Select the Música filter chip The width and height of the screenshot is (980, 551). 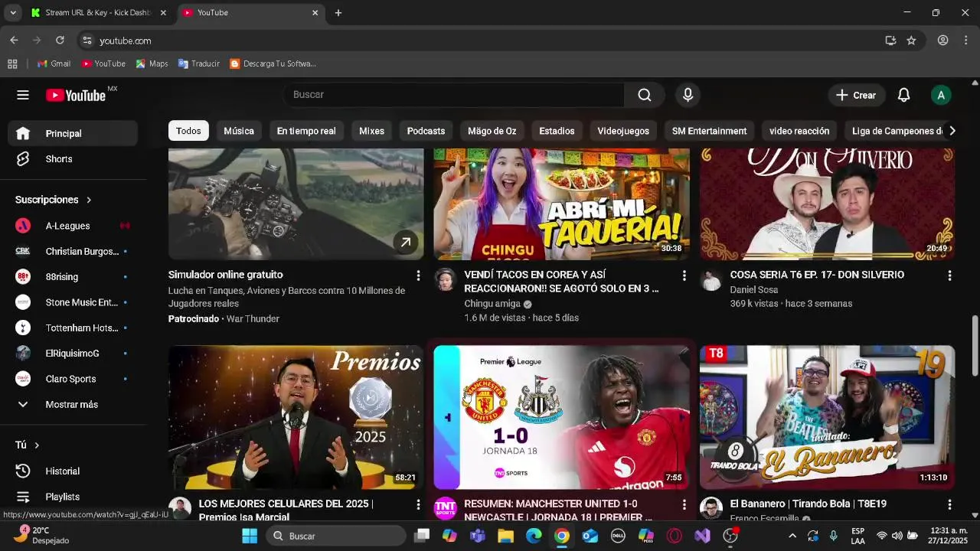239,131
